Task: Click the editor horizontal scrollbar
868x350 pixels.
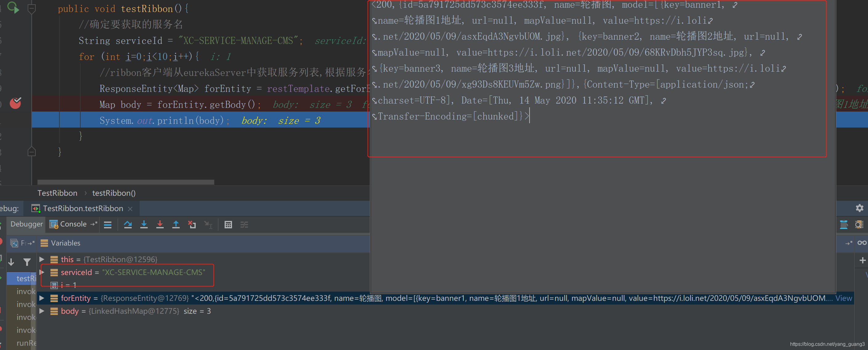Action: 125,182
